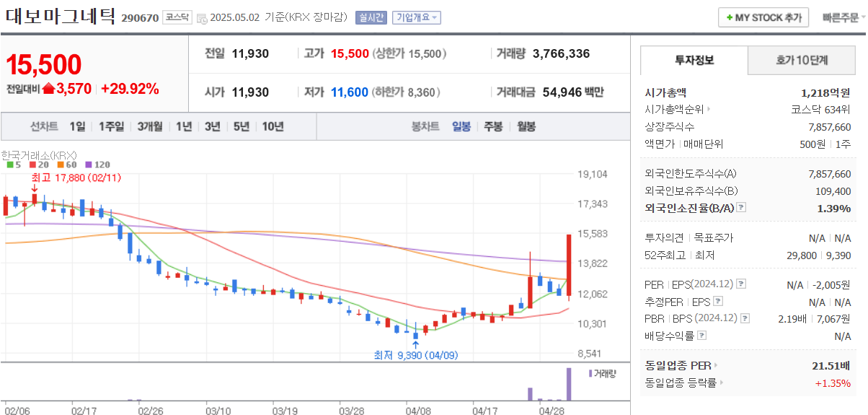This screenshot has height=415, width=868.
Task: Click the orange 60-day moving average legend swatch
Action: [x=60, y=165]
